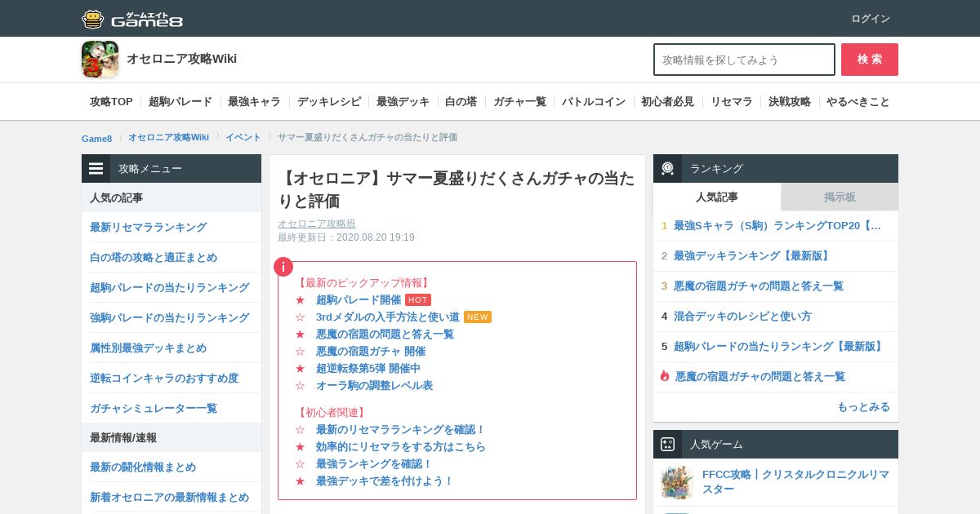980x514 pixels.
Task: Open 決戦攻略 navigation item
Action: [x=790, y=101]
